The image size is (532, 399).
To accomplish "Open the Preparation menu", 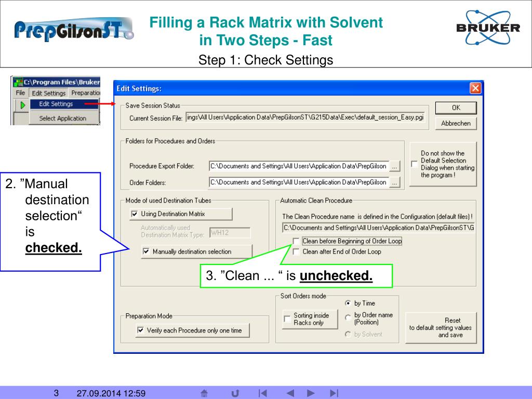I will (86, 92).
